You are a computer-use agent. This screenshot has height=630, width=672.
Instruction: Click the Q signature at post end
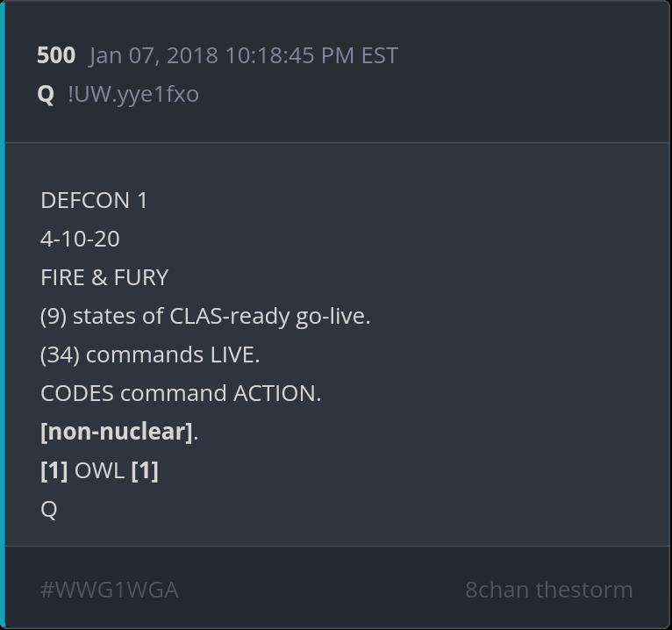click(48, 509)
